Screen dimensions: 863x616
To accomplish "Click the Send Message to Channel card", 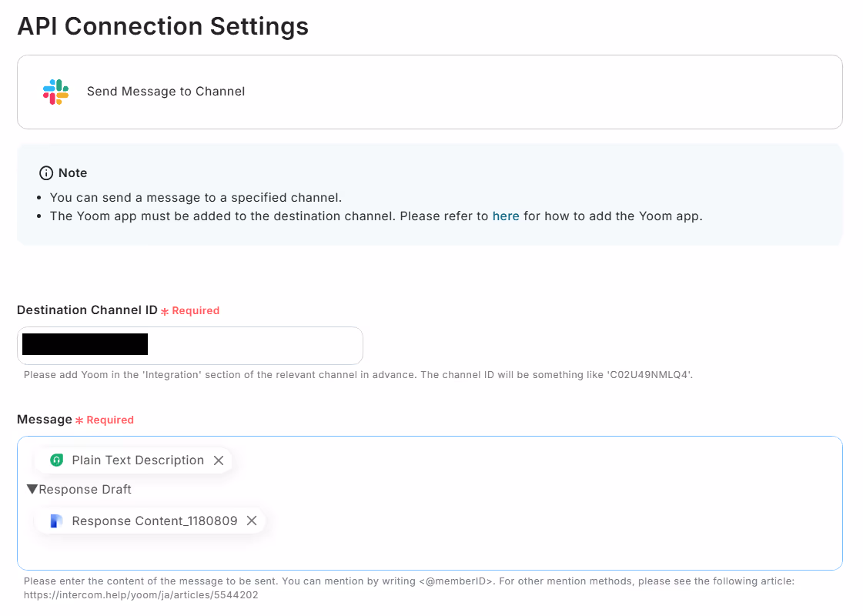I will [x=430, y=92].
